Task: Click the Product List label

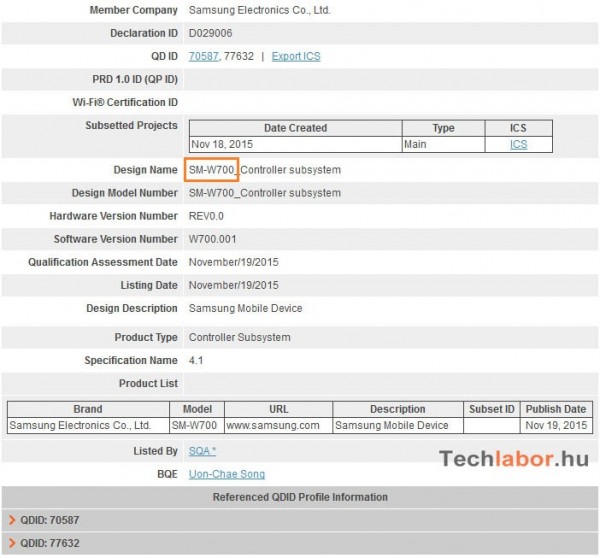Action: coord(148,383)
